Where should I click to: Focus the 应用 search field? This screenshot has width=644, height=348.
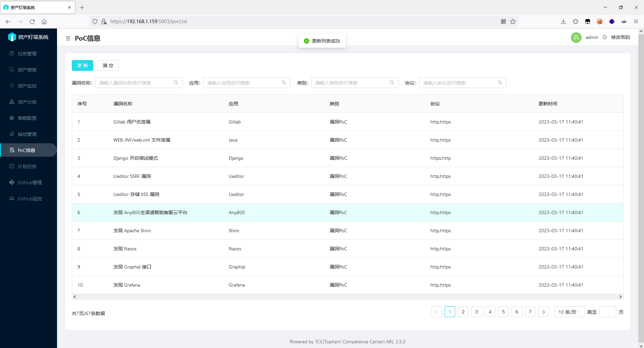(x=247, y=83)
